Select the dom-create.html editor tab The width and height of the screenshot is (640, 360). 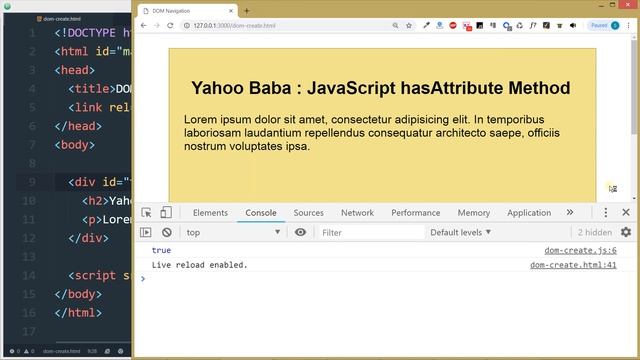pos(59,19)
